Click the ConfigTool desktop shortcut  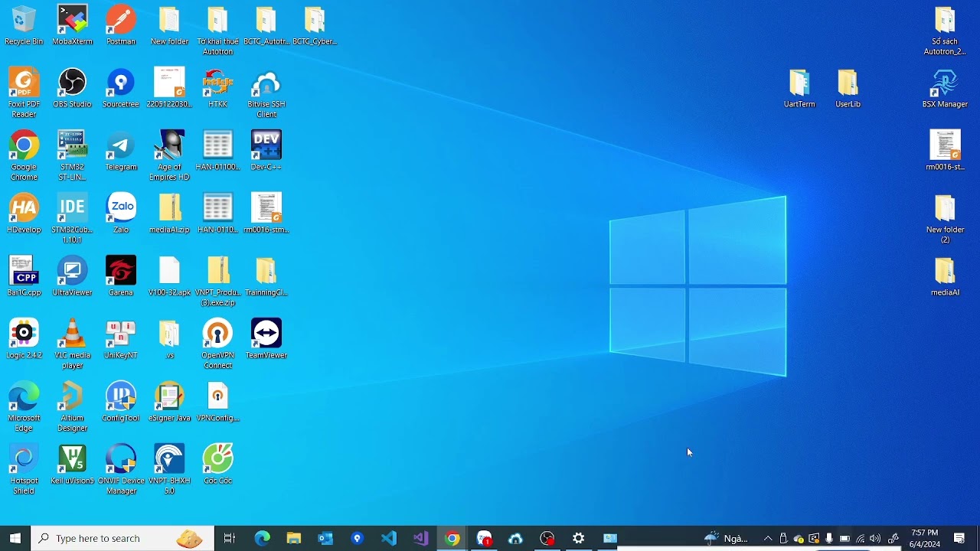[121, 402]
